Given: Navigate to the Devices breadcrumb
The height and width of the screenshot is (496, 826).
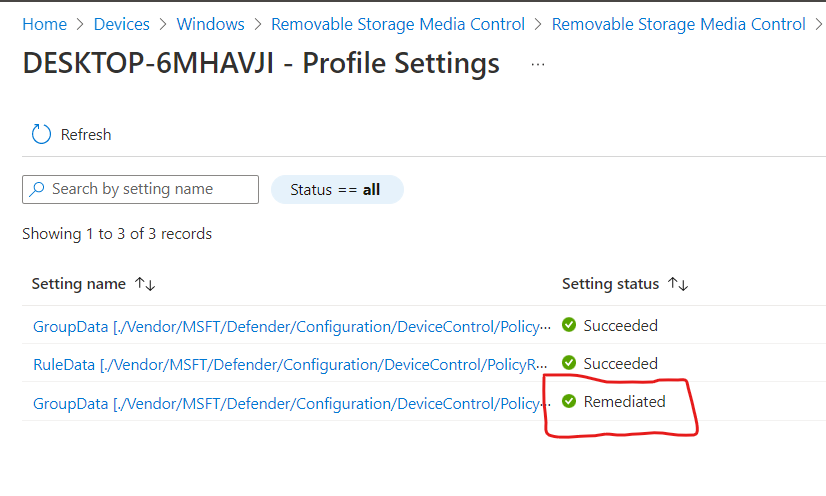Looking at the screenshot, I should [121, 24].
